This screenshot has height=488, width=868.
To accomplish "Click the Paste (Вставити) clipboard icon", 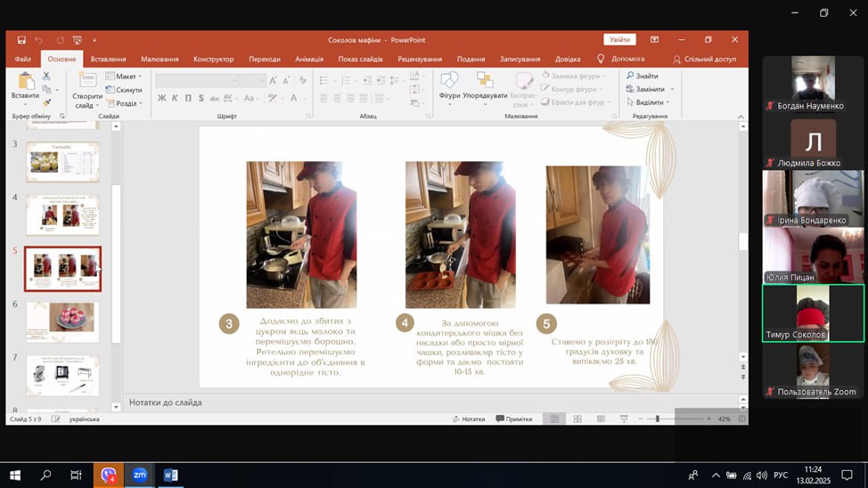I will pyautogui.click(x=25, y=82).
